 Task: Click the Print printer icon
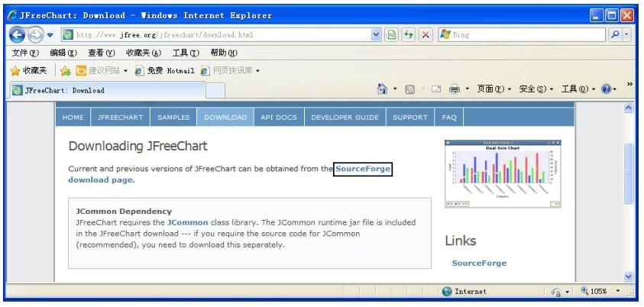[455, 89]
